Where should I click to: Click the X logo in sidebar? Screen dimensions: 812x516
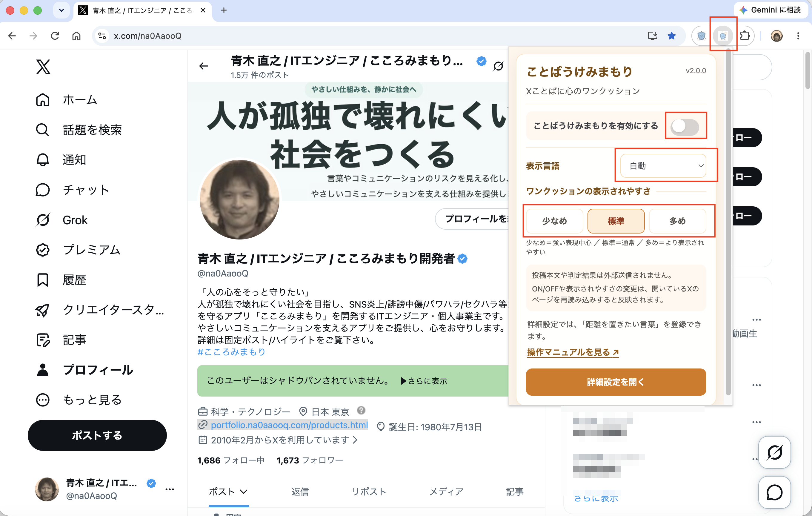(x=43, y=67)
